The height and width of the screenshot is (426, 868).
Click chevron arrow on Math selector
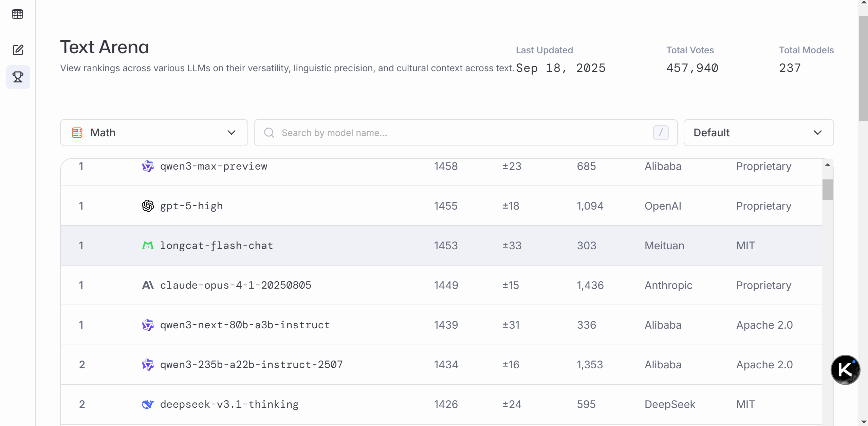point(232,133)
